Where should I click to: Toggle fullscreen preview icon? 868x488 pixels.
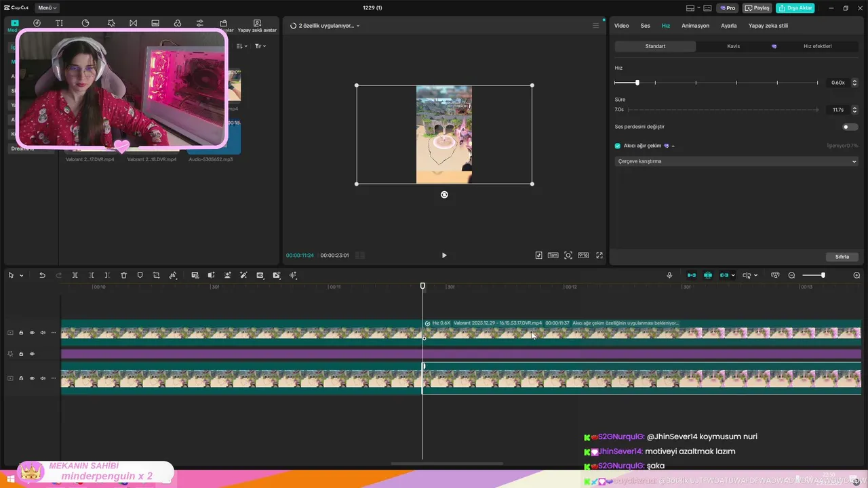coord(599,256)
